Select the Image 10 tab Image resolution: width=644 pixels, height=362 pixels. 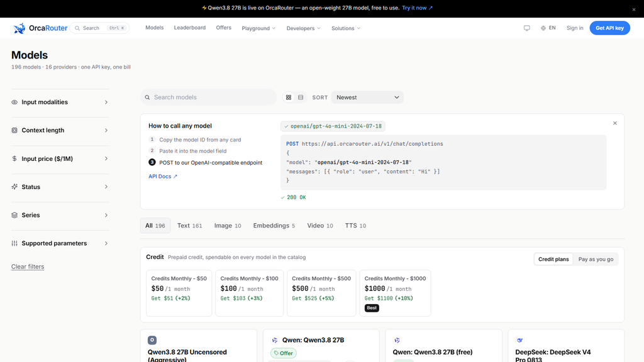[x=228, y=226]
